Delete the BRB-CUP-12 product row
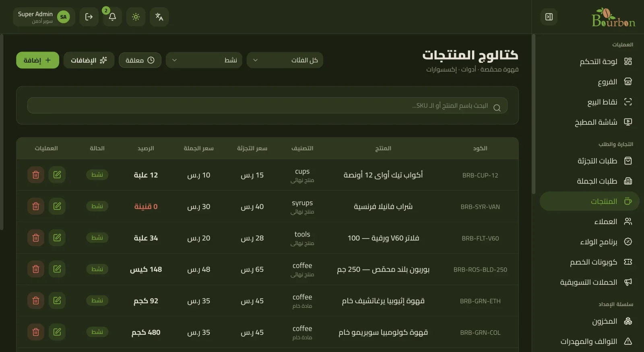This screenshot has width=644, height=352. pyautogui.click(x=36, y=175)
